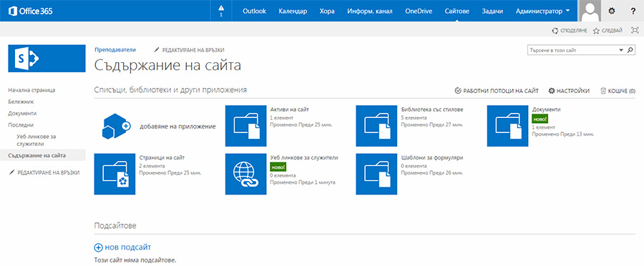This screenshot has width=644, height=266.
Task: Click pencil icon beside top РЕДАКТИРАНЕ НА ВРЪЗКИ
Action: (156, 50)
